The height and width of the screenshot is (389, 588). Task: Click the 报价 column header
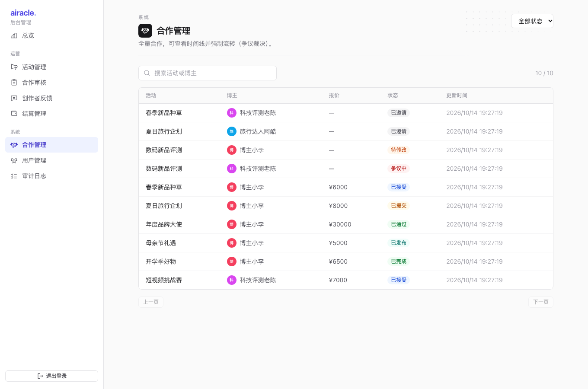coord(334,96)
